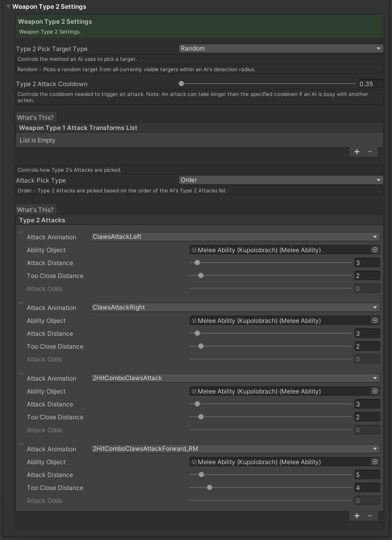Open ClawsAttackLeft Attack Animation dropdown

(235, 237)
